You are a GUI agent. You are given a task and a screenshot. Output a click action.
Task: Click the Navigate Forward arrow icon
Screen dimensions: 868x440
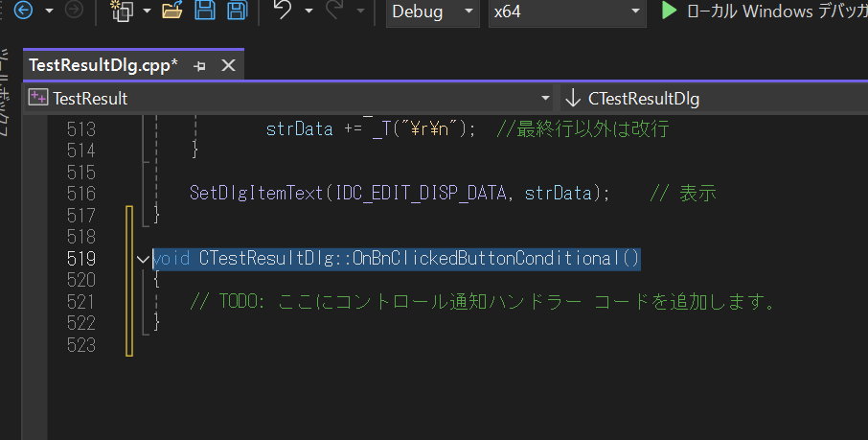pos(74,12)
